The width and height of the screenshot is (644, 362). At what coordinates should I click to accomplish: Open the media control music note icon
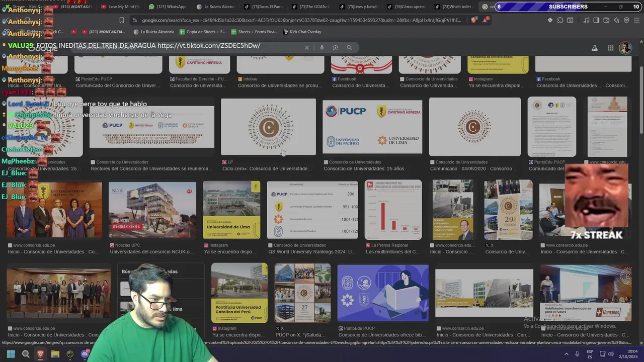[586, 20]
